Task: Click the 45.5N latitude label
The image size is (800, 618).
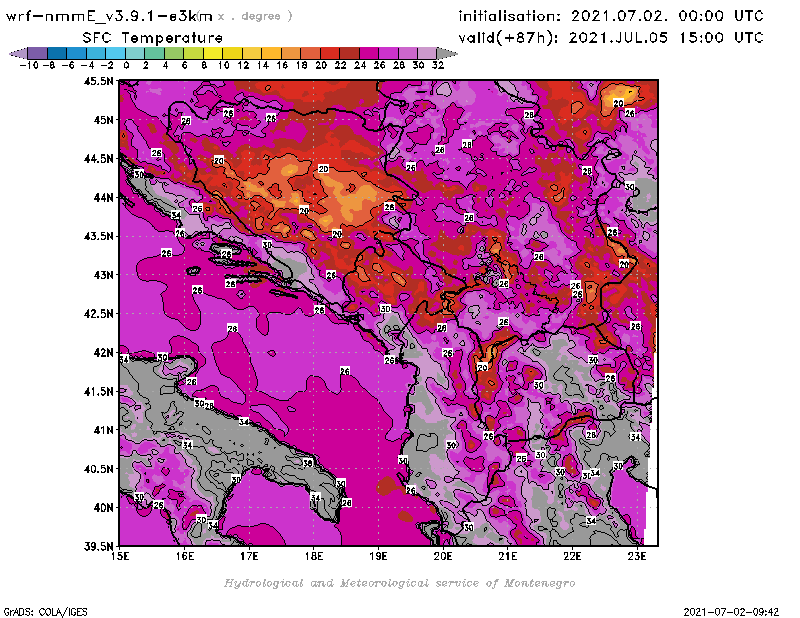Action: click(98, 81)
